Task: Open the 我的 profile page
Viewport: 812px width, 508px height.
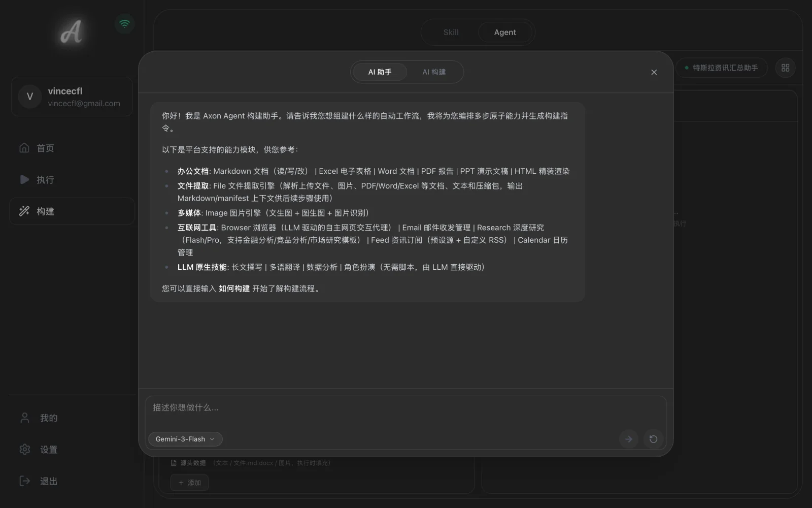Action: (72, 418)
